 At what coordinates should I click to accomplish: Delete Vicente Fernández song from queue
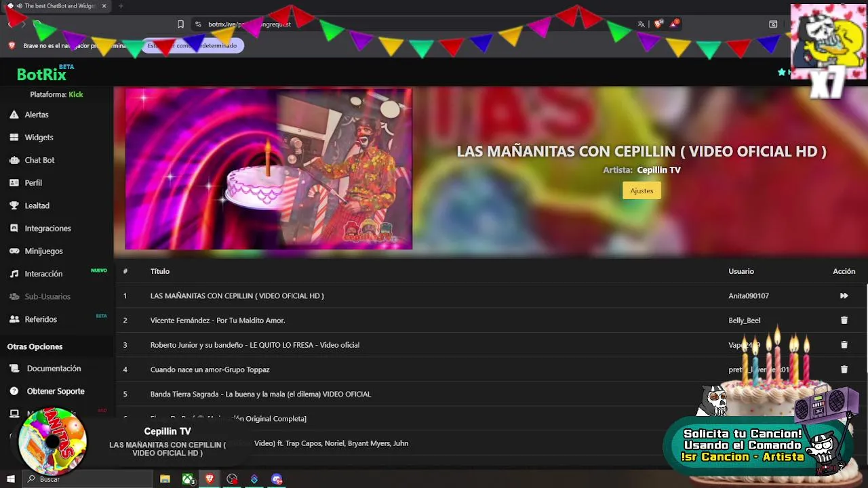844,320
